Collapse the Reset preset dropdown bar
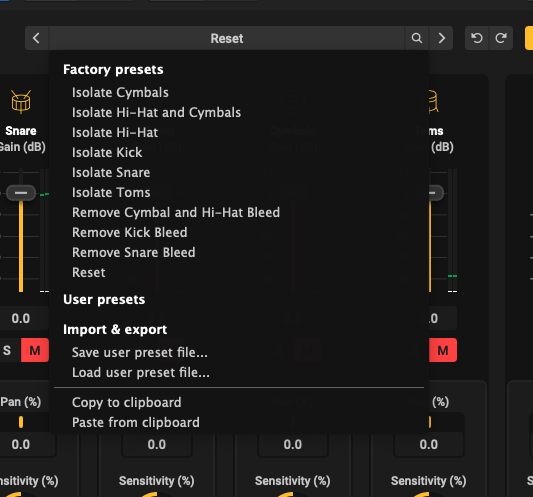Screen dimensions: 533x497 (227, 38)
